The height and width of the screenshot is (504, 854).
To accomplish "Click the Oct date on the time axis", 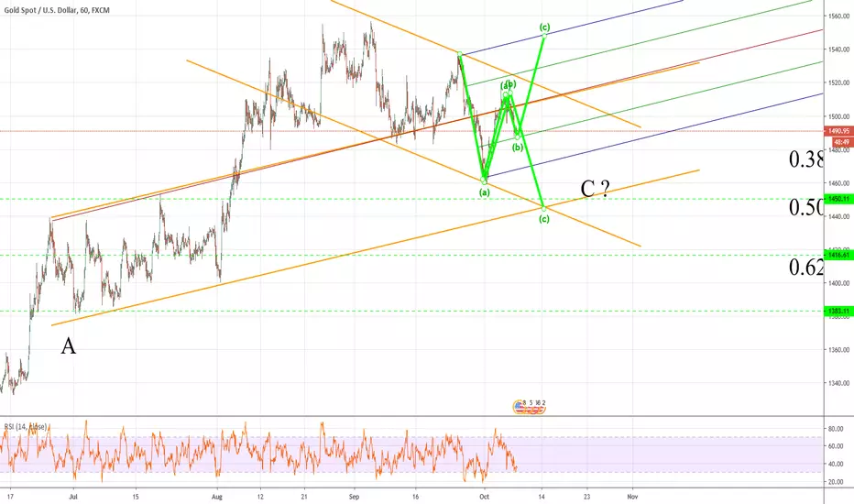I will point(484,497).
